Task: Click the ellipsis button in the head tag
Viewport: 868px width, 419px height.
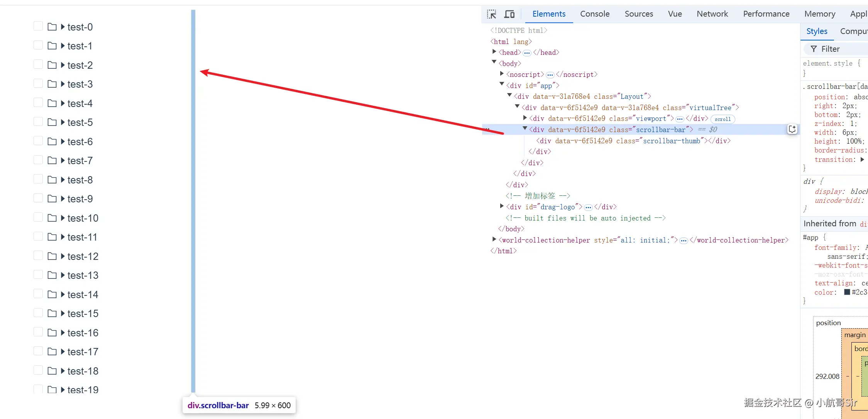Action: tap(527, 53)
